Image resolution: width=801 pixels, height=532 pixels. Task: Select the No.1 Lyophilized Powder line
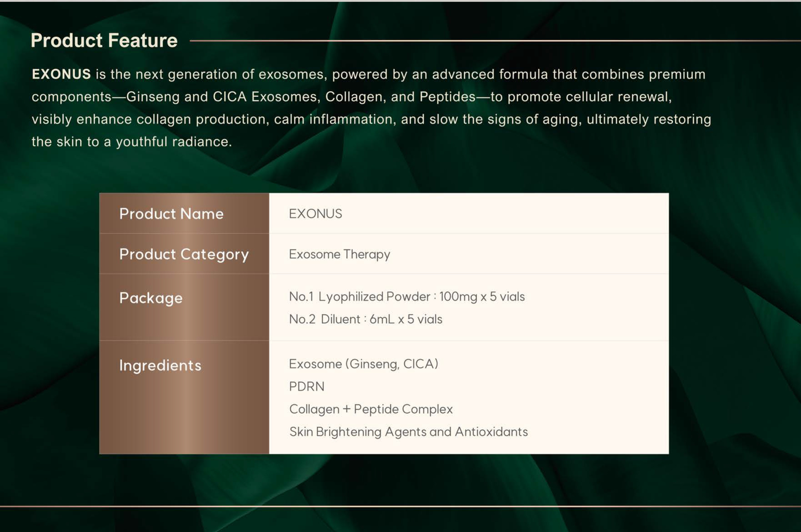click(x=407, y=297)
